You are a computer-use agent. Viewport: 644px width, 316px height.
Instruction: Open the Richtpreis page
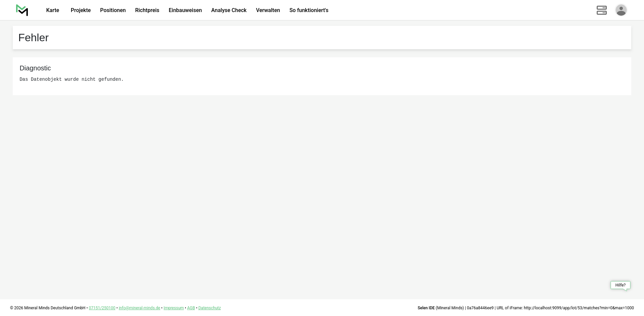coord(147,10)
